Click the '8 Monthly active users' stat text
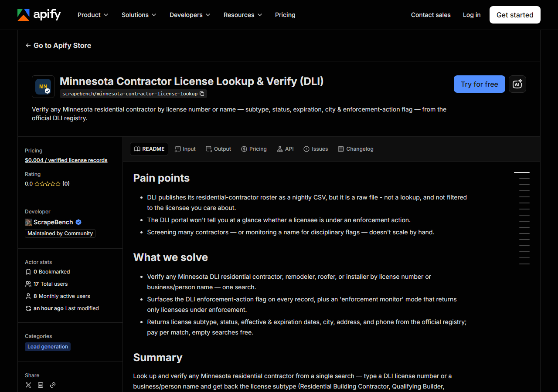The width and height of the screenshot is (558, 392). [x=62, y=296]
